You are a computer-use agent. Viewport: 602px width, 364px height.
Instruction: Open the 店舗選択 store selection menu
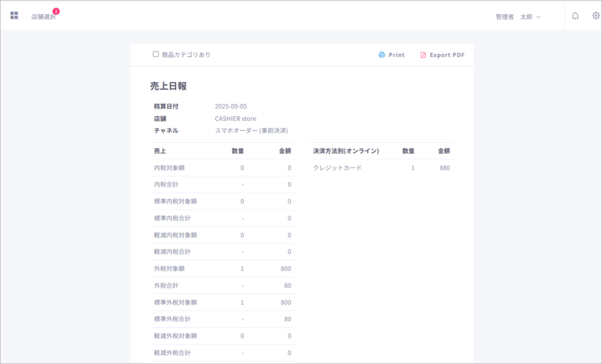43,17
